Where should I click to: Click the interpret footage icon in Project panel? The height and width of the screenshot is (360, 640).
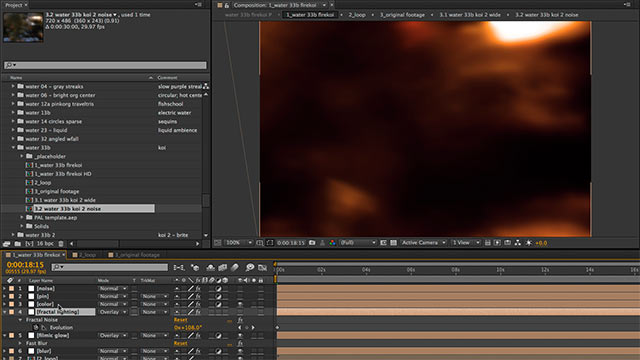(x=7, y=244)
